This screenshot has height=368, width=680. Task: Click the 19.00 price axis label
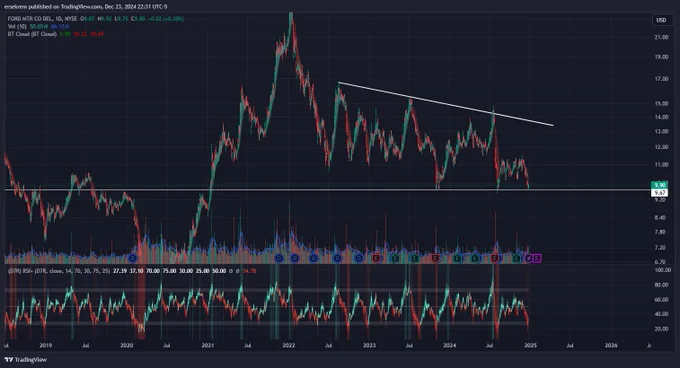point(661,57)
